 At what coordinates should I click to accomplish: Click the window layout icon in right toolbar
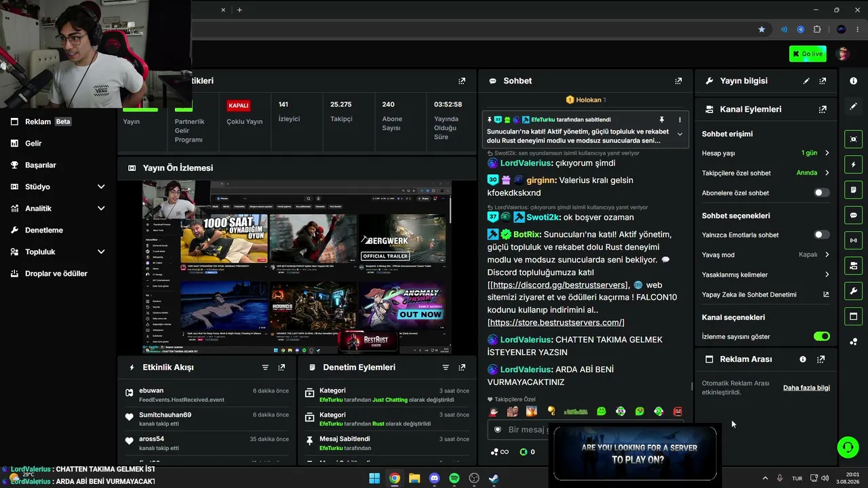(x=853, y=317)
